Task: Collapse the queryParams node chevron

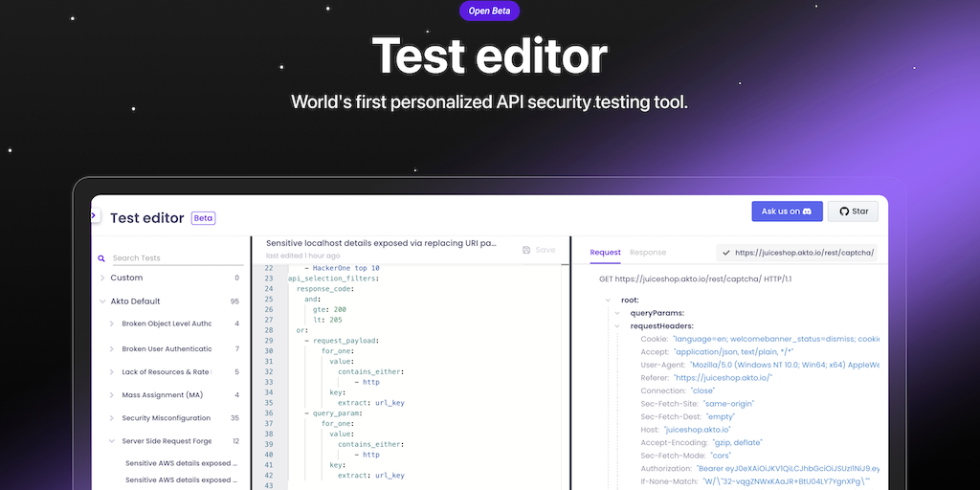Action: click(617, 313)
